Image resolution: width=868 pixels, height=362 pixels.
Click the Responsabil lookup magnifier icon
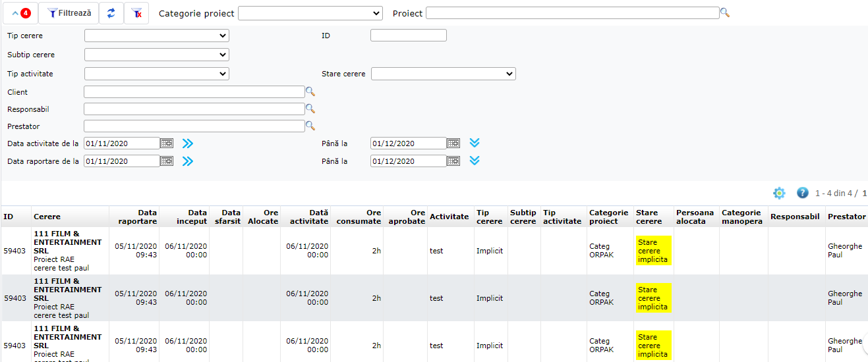tap(310, 109)
